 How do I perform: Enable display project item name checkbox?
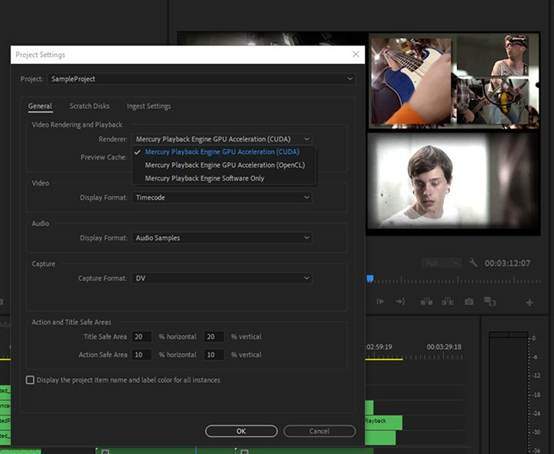(x=30, y=380)
